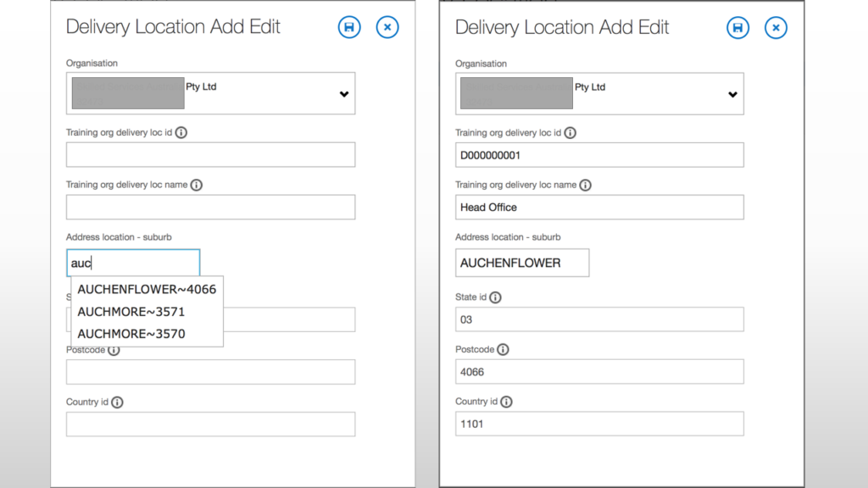Pick AUCHMORE~3570 from the suburb suggestions
This screenshot has height=488, width=868.
[131, 334]
